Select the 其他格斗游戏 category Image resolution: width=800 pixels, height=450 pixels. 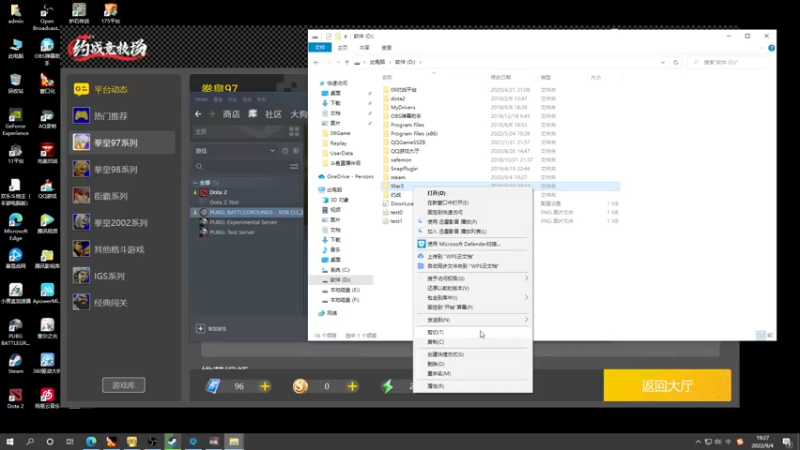(122, 249)
